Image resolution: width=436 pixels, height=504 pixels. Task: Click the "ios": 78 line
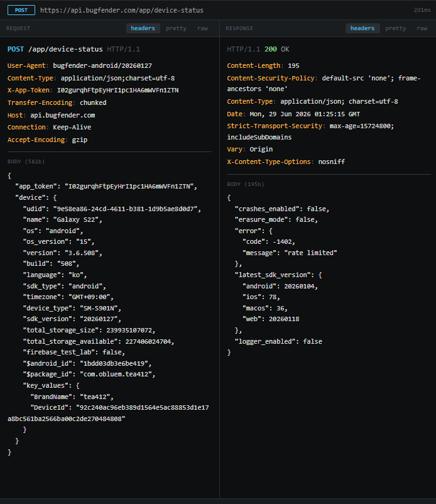[x=261, y=297]
